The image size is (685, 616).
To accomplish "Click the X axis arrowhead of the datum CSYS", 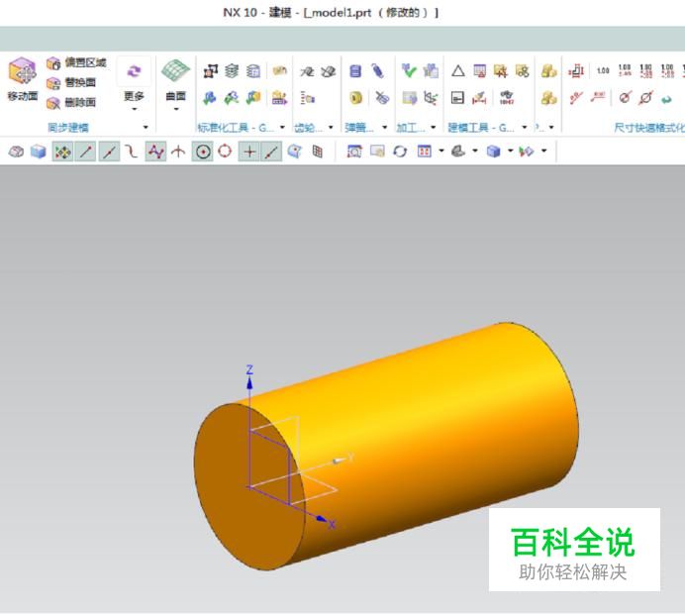I will (322, 519).
